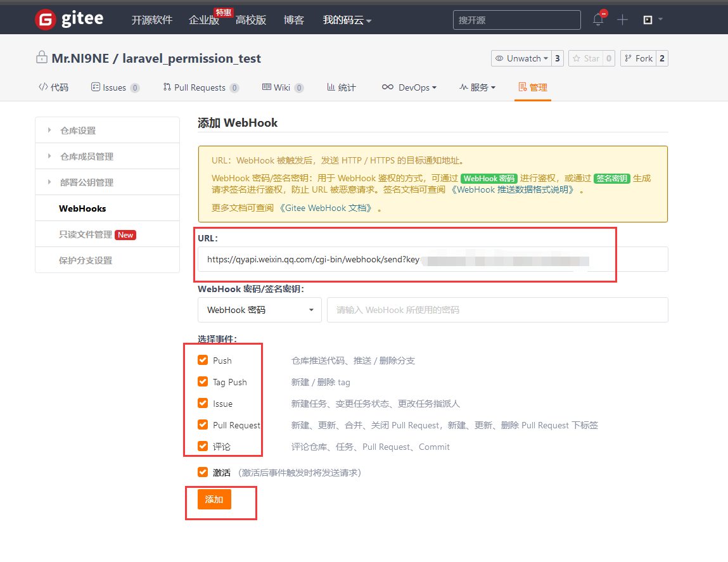
Task: Open the user avatar menu
Action: (653, 20)
